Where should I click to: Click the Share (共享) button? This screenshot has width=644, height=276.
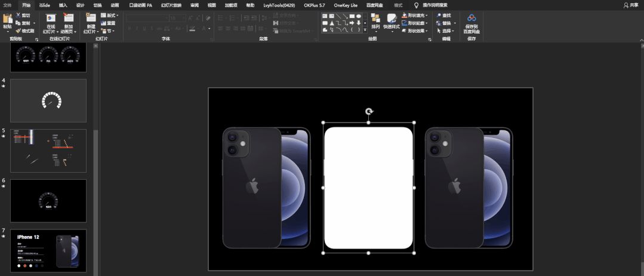click(630, 5)
